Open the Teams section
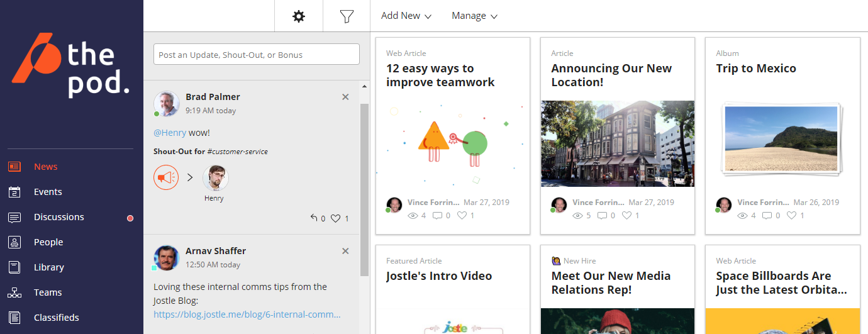The height and width of the screenshot is (334, 868). (x=48, y=292)
